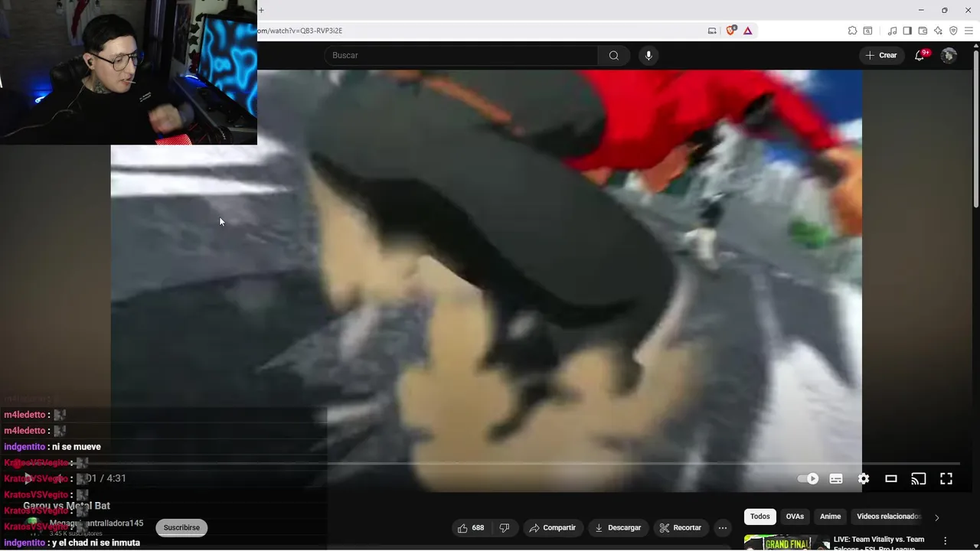This screenshot has height=551, width=980.
Task: Cast video to a TV
Action: tap(919, 479)
